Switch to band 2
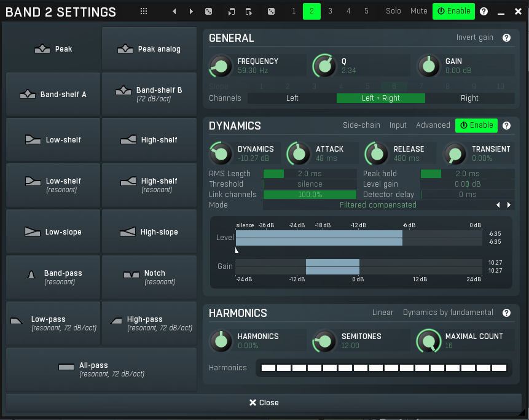Image resolution: width=529 pixels, height=420 pixels. pyautogui.click(x=312, y=11)
